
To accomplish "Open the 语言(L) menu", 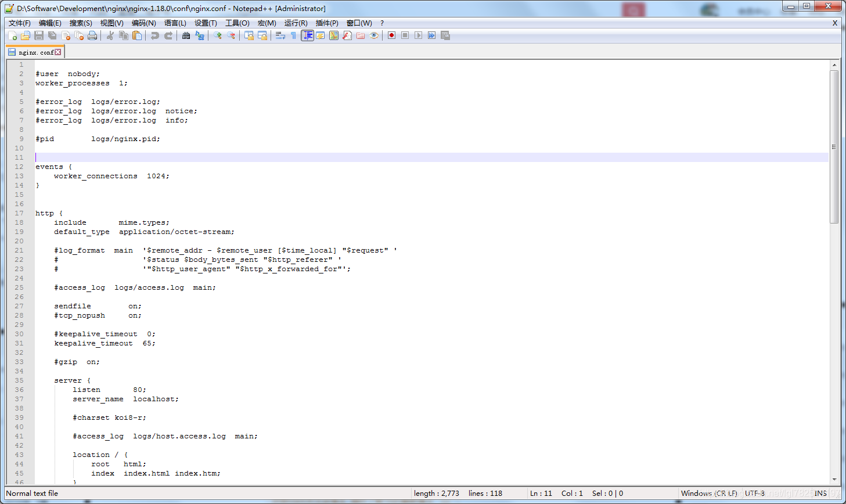I will click(175, 23).
